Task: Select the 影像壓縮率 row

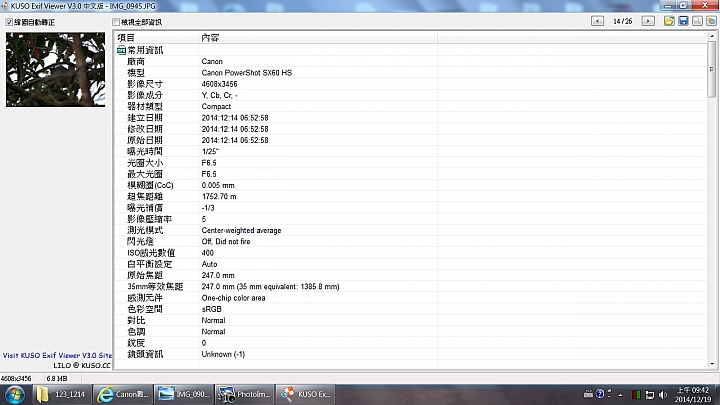Action: point(411,219)
